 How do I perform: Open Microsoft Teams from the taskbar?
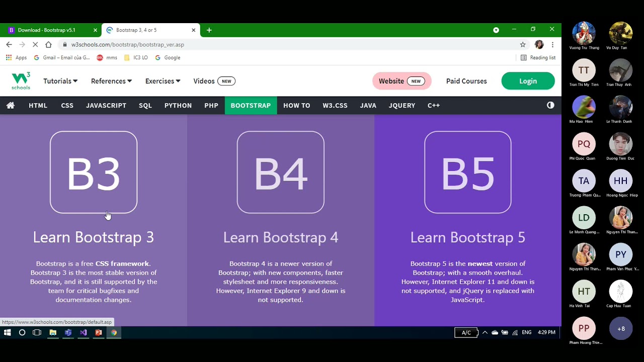(68, 332)
